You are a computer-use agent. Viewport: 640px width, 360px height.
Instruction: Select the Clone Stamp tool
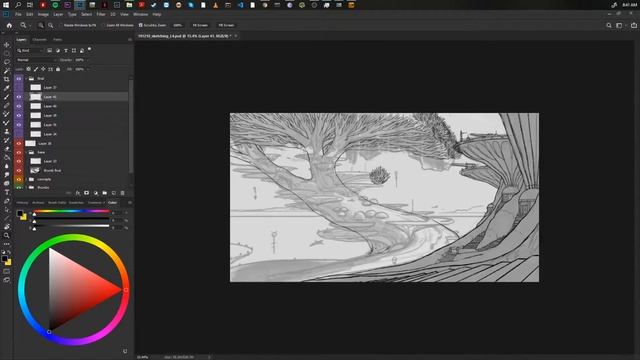click(x=7, y=131)
